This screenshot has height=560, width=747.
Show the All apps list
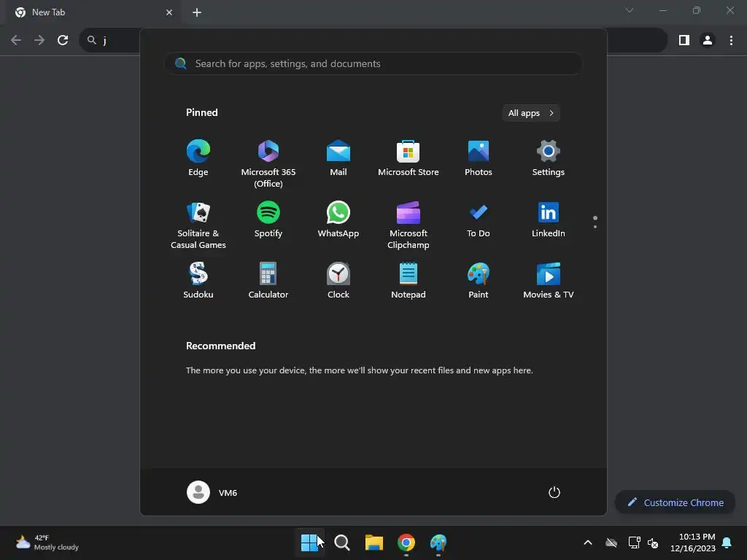(x=531, y=113)
